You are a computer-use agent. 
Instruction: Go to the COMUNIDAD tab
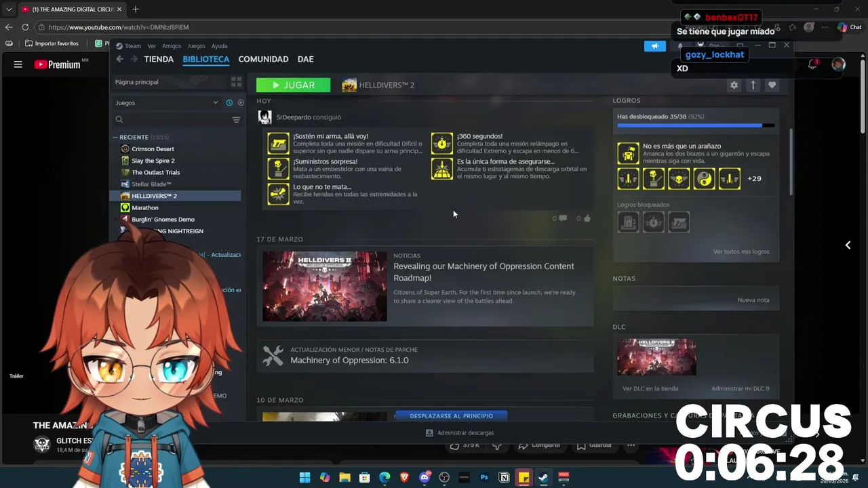click(x=263, y=59)
